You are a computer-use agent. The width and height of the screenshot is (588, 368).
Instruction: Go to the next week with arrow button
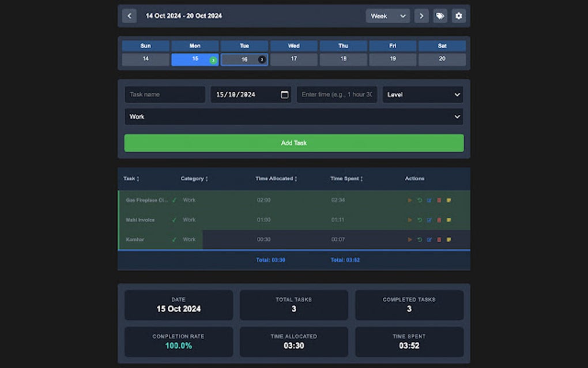(421, 16)
